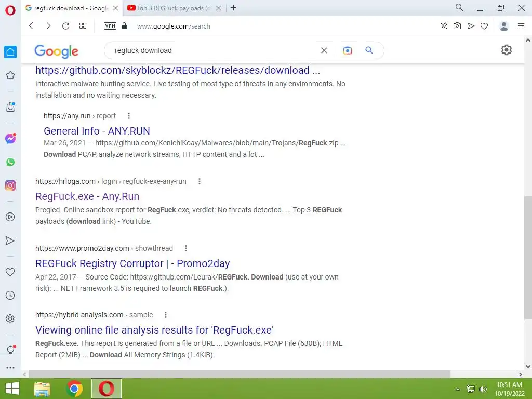
Task: Open sidebar My Flow arrow icon
Action: (x=10, y=241)
